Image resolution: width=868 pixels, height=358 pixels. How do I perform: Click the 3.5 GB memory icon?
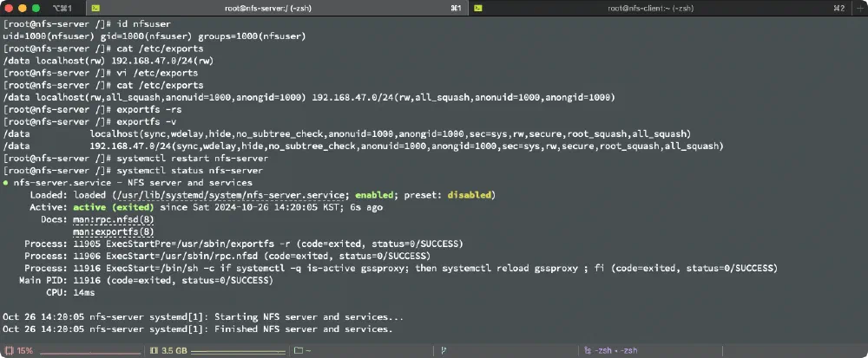[x=154, y=351]
